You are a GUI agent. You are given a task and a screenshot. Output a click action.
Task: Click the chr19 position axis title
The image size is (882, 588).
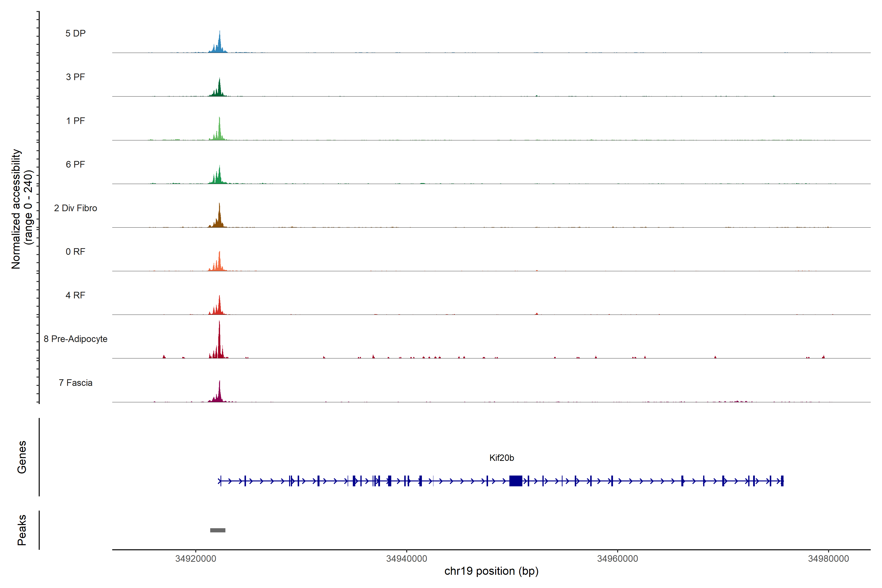(491, 571)
